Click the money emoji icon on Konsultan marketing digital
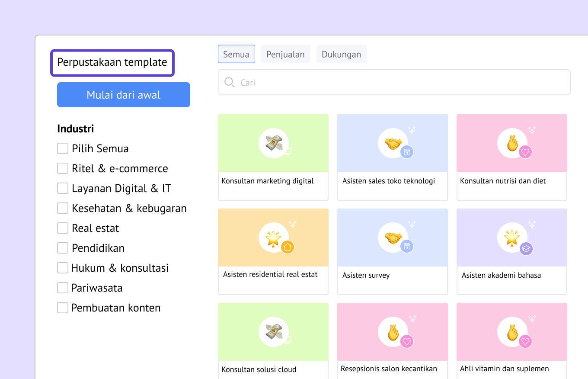 (x=273, y=143)
